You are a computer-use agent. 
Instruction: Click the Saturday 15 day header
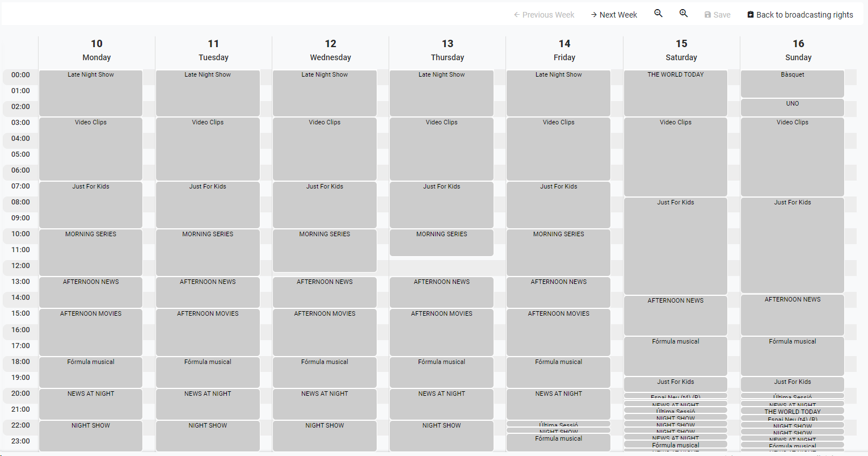tap(681, 50)
